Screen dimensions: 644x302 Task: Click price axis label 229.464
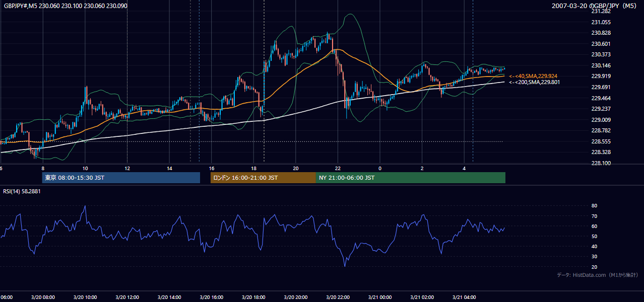(x=601, y=98)
